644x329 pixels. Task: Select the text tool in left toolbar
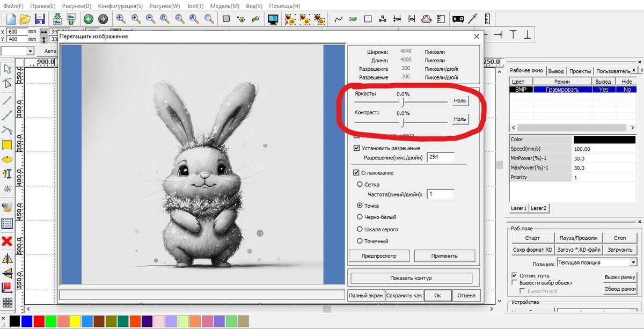7,174
